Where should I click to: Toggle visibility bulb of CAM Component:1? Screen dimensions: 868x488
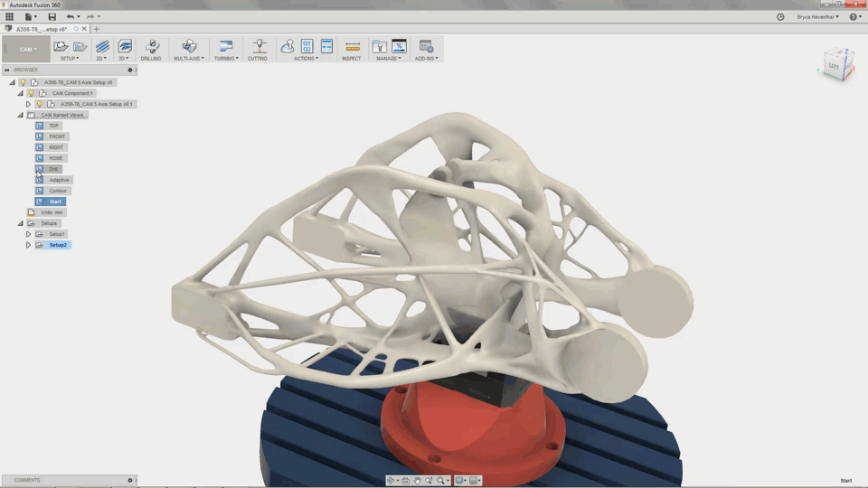point(31,93)
